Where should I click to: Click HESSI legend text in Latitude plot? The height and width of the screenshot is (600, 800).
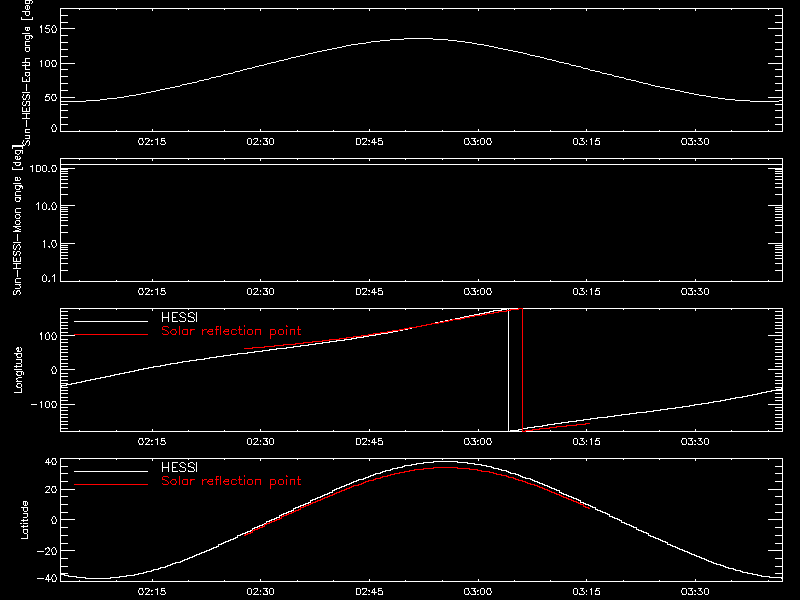[179, 467]
